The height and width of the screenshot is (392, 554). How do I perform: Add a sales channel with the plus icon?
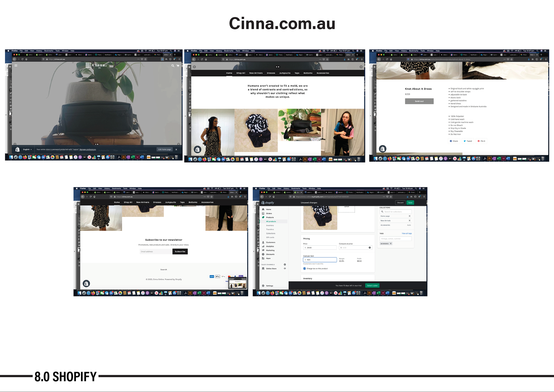pyautogui.click(x=285, y=264)
